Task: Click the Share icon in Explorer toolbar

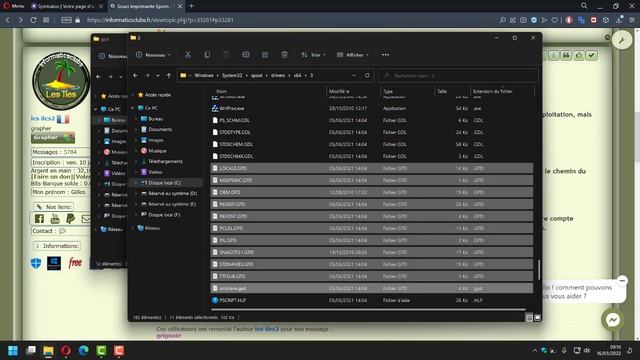Action: pos(265,55)
